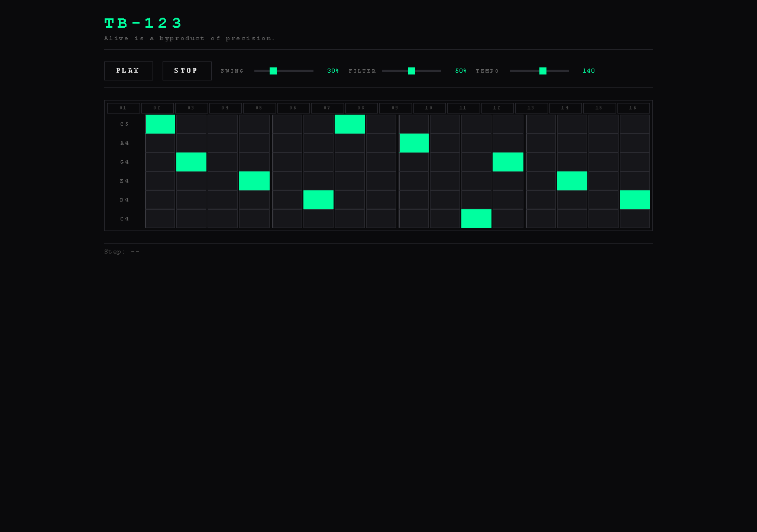
Task: Enable the A4 cell in the first grid column
Action: (x=160, y=143)
